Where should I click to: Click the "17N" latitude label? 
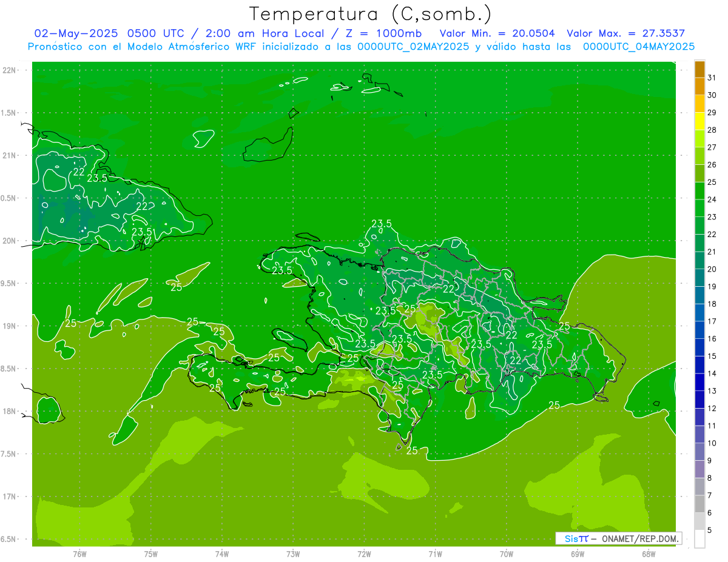click(9, 497)
